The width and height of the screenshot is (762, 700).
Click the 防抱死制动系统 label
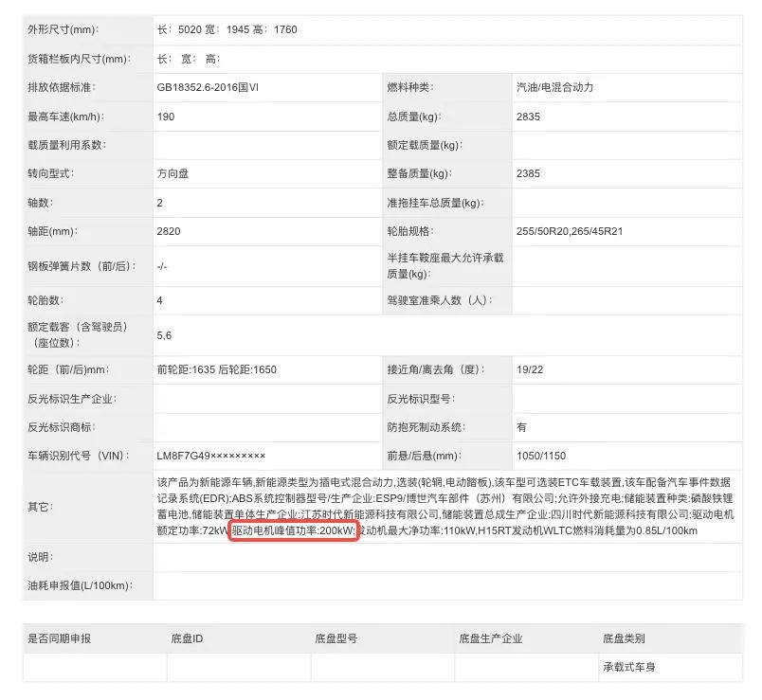[x=426, y=427]
